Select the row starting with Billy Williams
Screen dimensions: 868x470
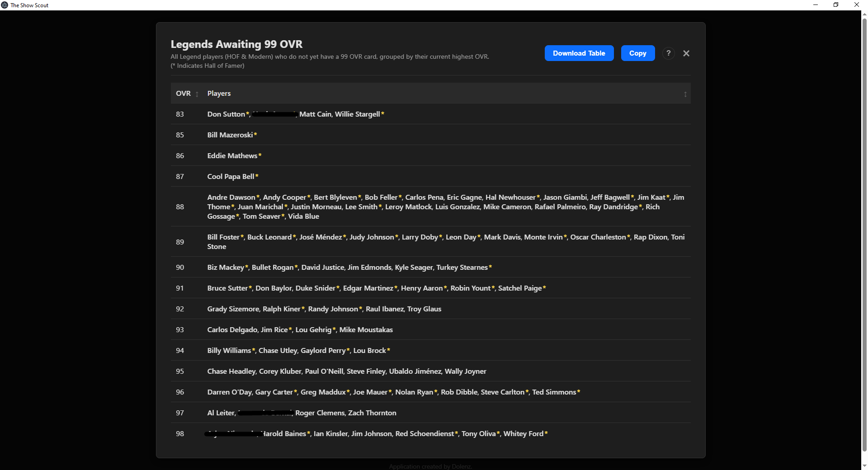click(x=430, y=351)
